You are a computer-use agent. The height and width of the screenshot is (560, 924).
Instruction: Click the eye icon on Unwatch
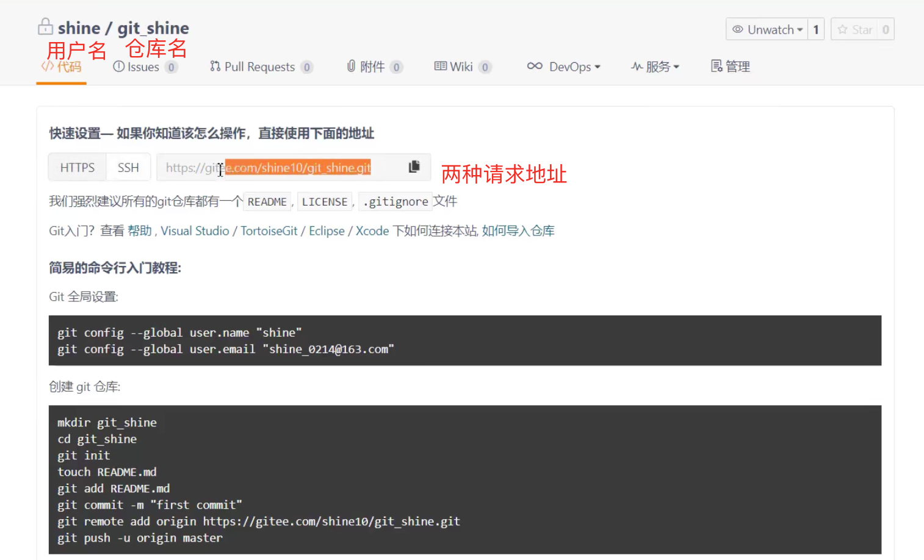[738, 29]
